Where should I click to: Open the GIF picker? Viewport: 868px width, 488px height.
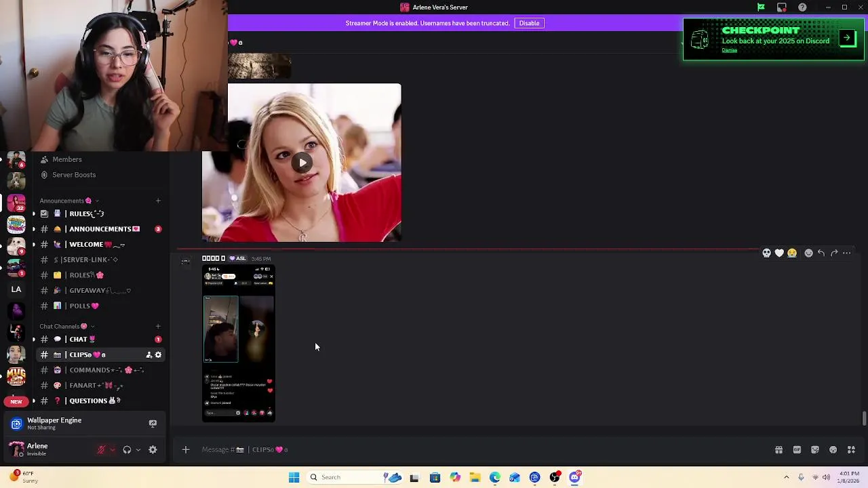click(797, 449)
